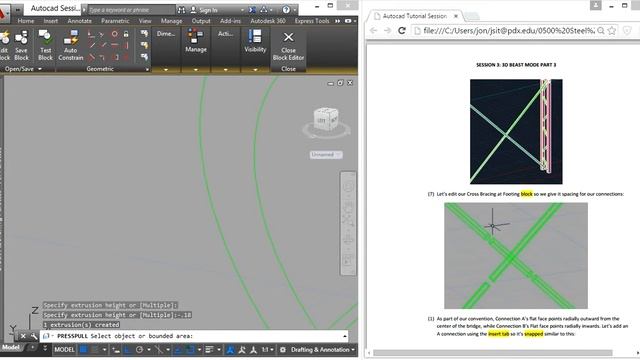Screen dimensions: 640x360
Task: Open Autodesk Exchange Apps icon
Action: [x=252, y=9]
